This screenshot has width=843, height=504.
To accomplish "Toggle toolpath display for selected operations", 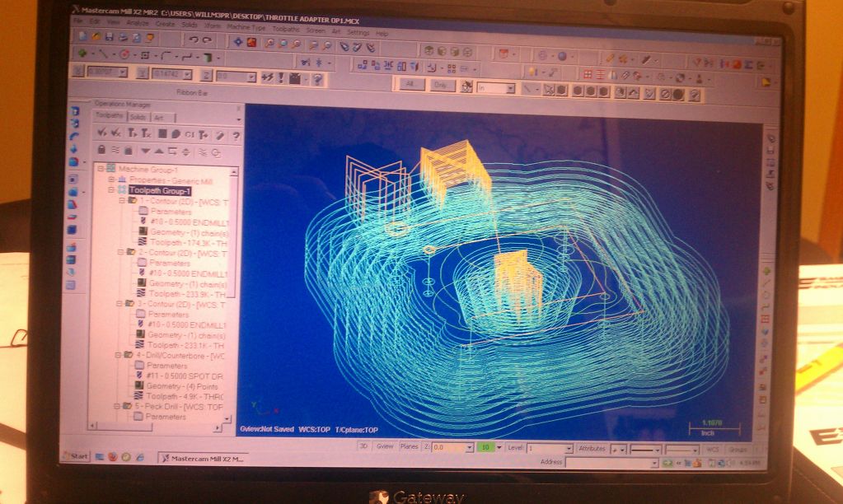I will [115, 150].
